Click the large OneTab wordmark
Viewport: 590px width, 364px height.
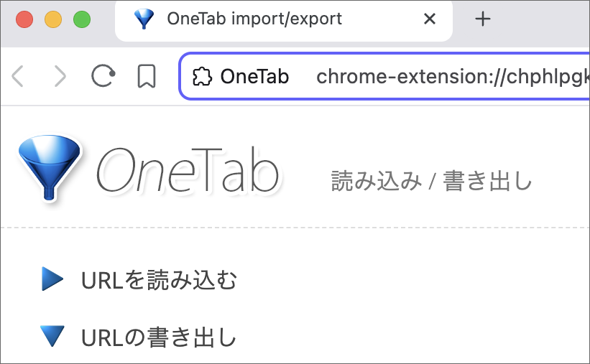point(188,171)
